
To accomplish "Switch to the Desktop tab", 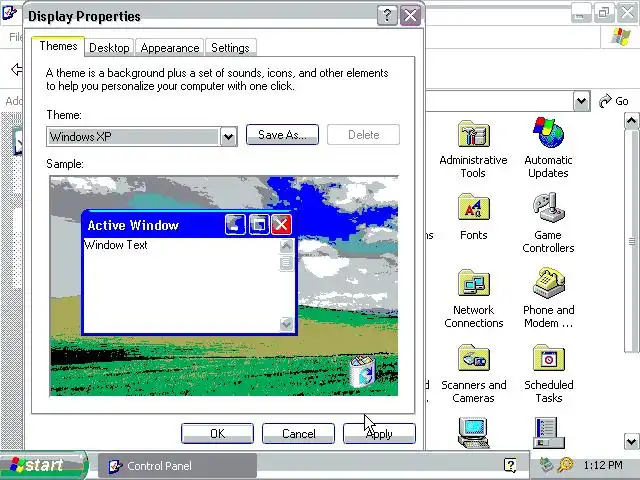I will tap(109, 48).
